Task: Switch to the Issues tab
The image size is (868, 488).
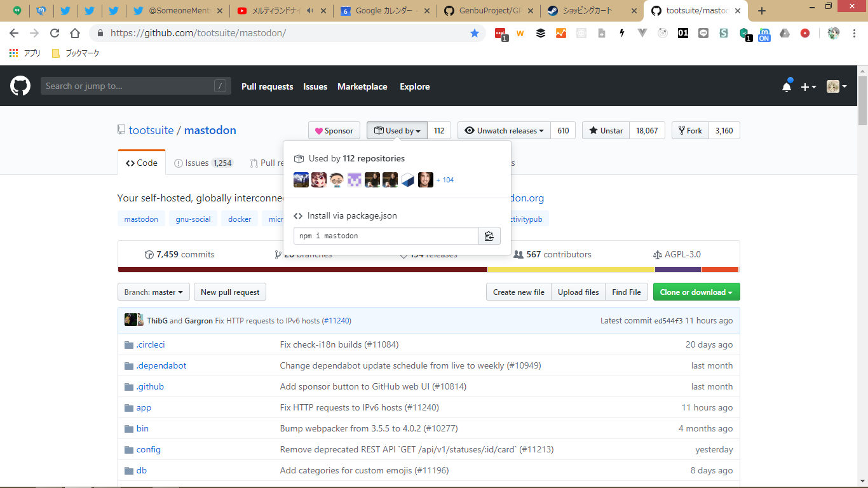Action: coord(203,163)
